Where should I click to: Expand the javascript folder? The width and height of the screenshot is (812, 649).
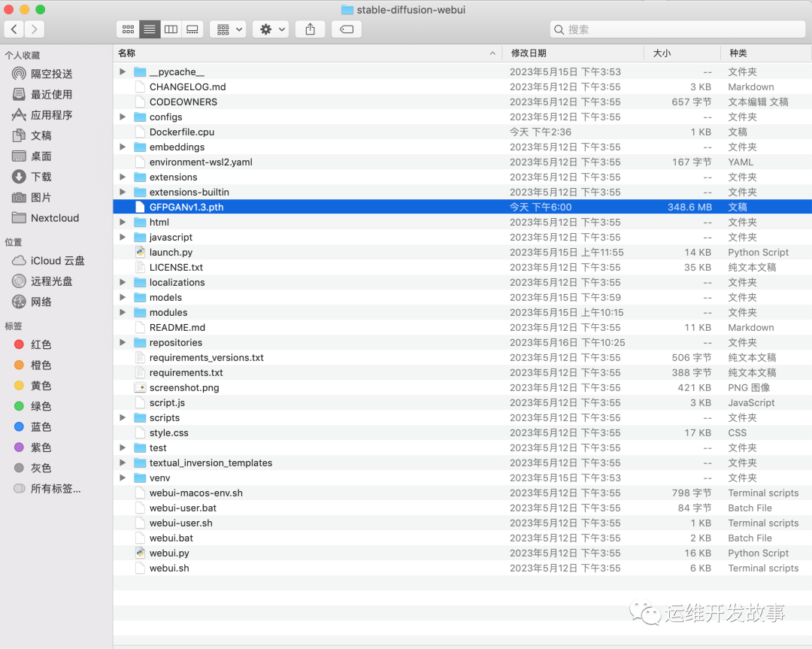point(123,237)
